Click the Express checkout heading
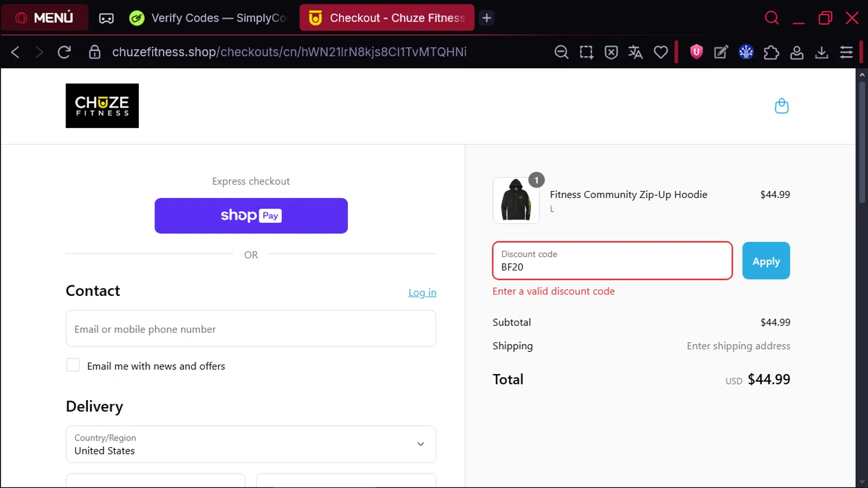Viewport: 868px width, 488px height. pos(251,181)
